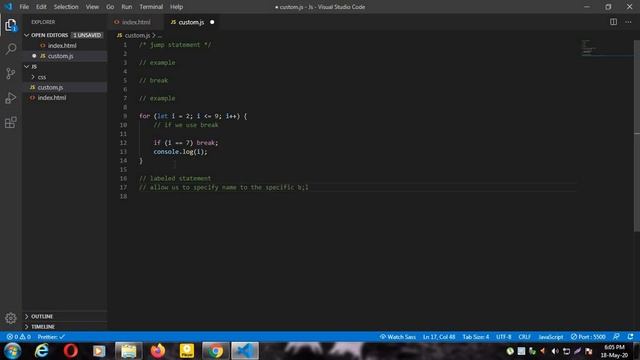Click the taskbar clock showing 6:05 PM
The image size is (640, 360).
[x=614, y=351]
